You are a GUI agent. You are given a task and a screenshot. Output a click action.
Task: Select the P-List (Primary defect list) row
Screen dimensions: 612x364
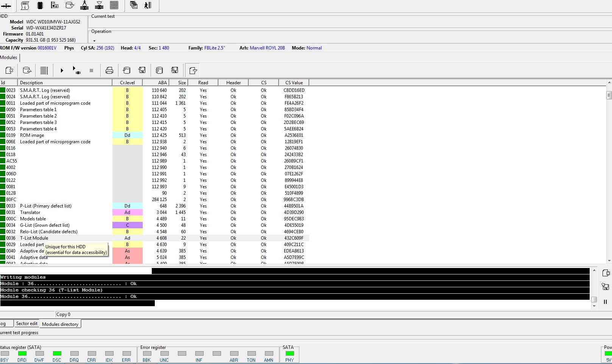tap(154, 206)
